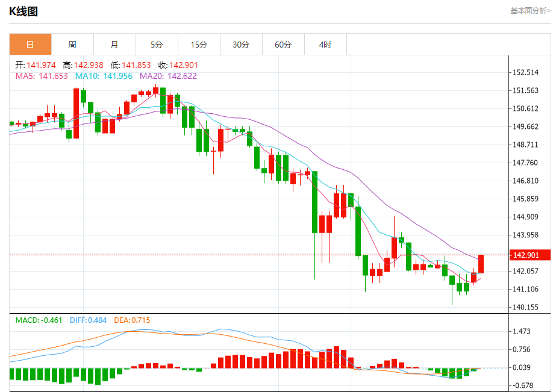Click the DEA:0.715 indicator label

pyautogui.click(x=132, y=320)
